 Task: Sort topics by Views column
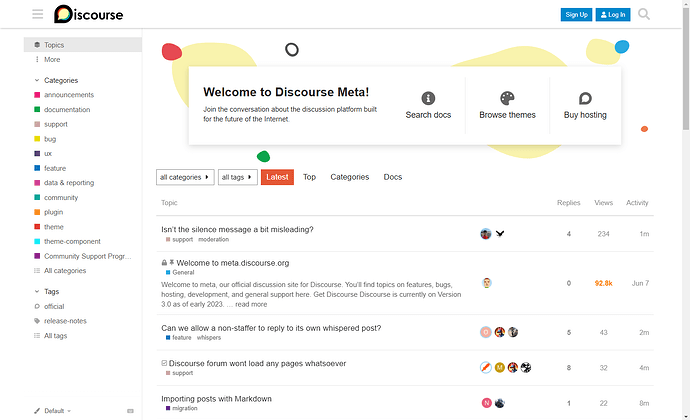click(x=603, y=203)
